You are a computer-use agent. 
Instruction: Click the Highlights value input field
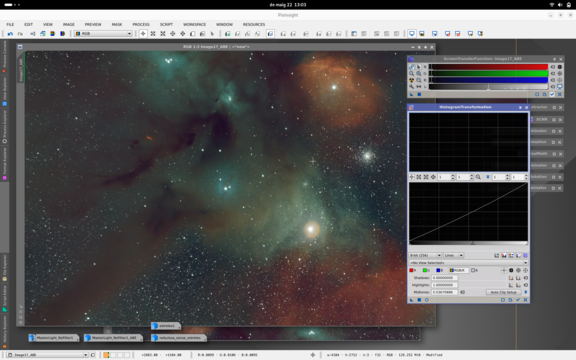pyautogui.click(x=444, y=285)
